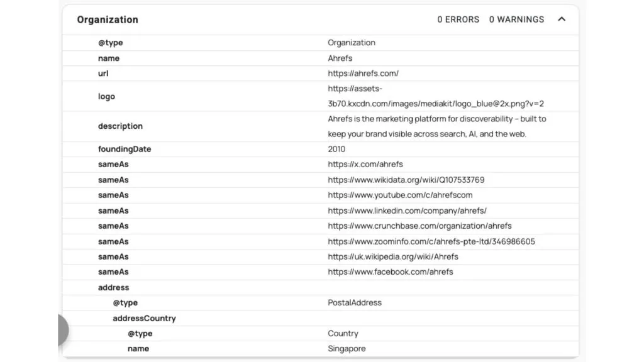Viewport: 644px width, 362px height.
Task: Click the 0 ERRORS label
Action: pos(458,19)
